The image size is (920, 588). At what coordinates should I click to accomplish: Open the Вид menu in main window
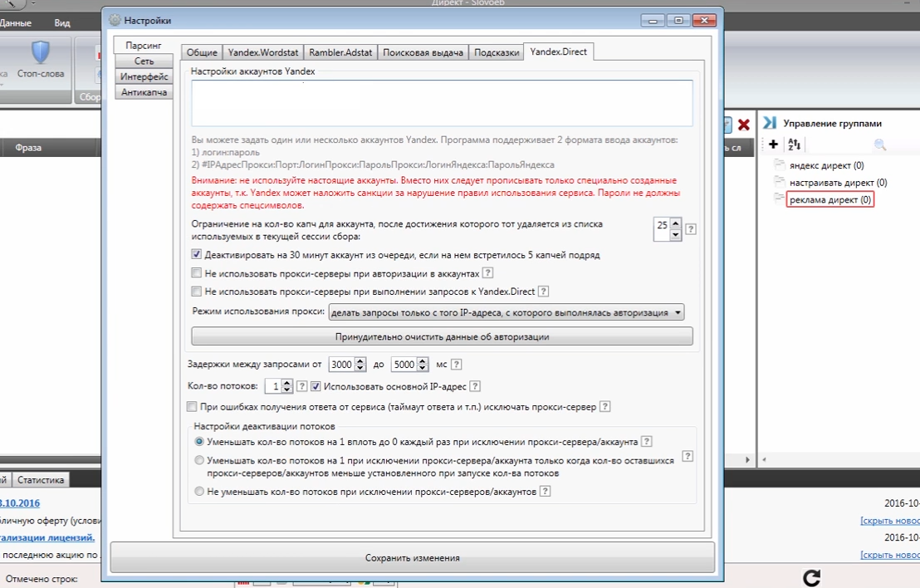pos(62,23)
